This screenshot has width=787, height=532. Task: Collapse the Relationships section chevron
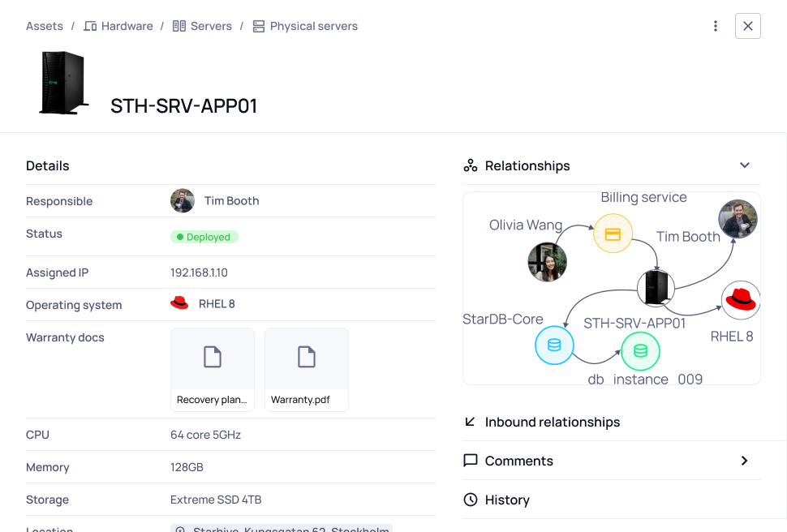point(744,165)
